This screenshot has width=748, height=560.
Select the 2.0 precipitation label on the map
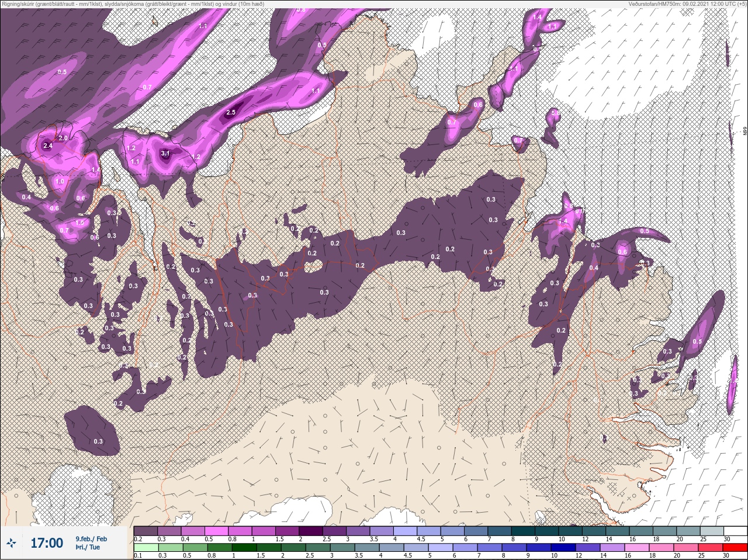tap(63, 138)
